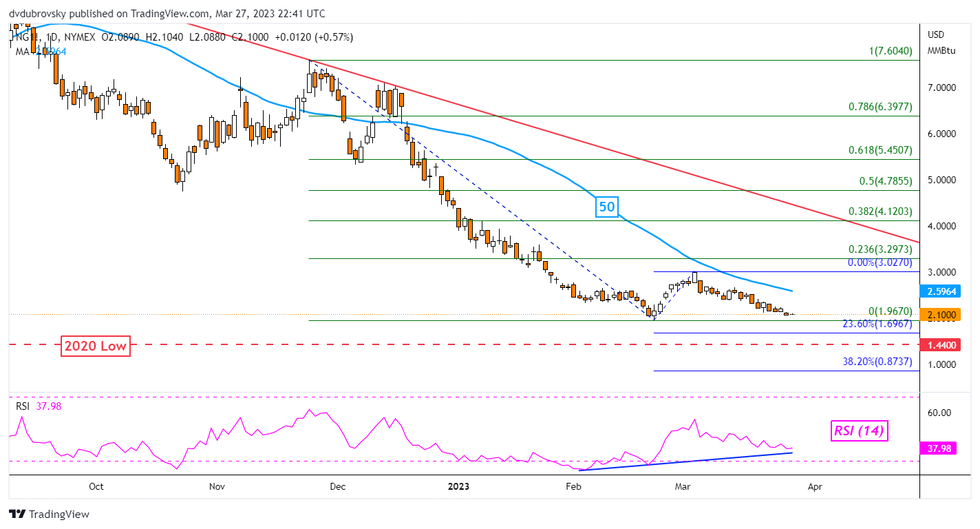Select the '2020 Low' red label

(x=95, y=346)
